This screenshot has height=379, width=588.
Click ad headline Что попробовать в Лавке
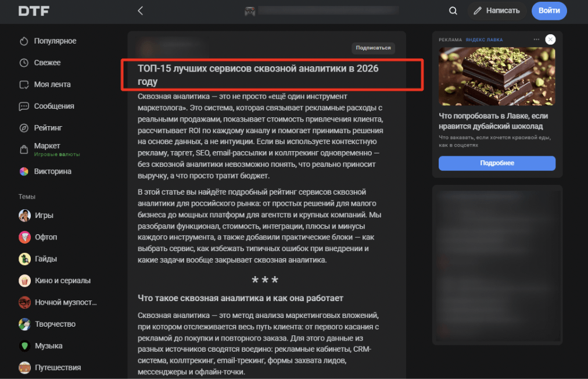pos(493,121)
